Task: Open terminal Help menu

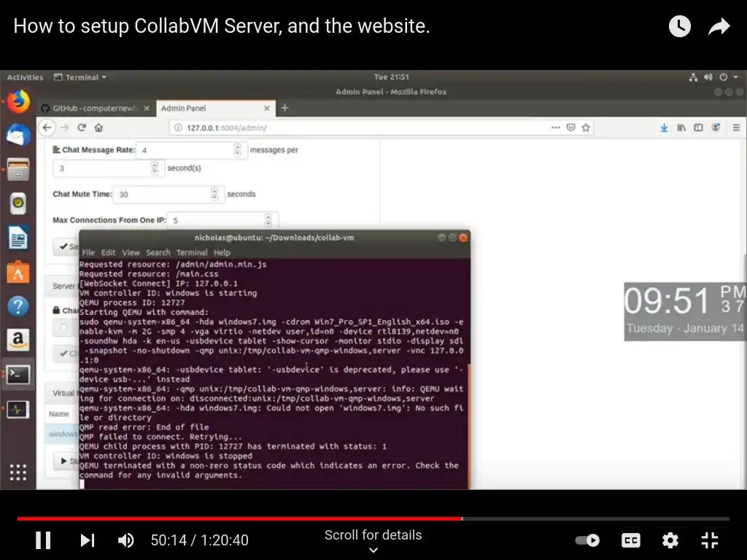Action: click(222, 252)
